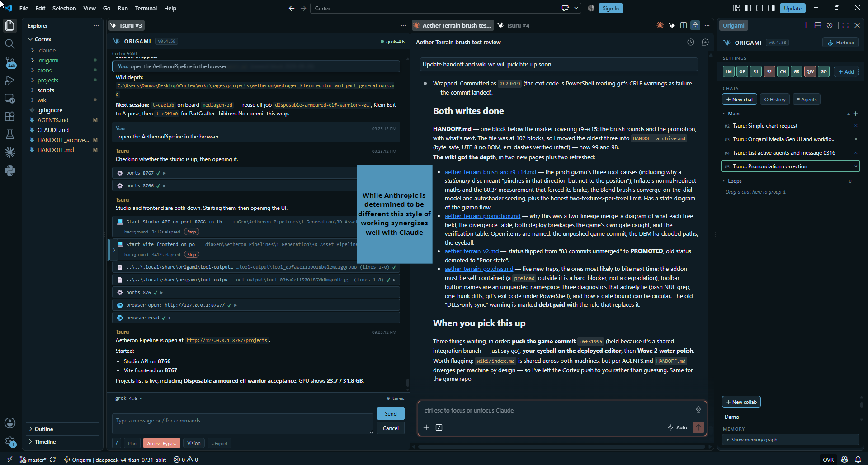
Task: Switch to the Tsuru #3 tab
Action: point(126,25)
